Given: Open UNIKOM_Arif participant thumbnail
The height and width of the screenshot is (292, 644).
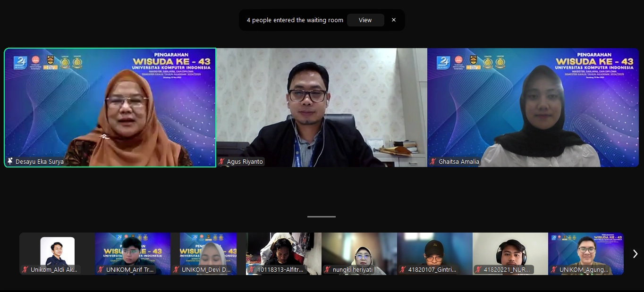Looking at the screenshot, I should click(133, 254).
